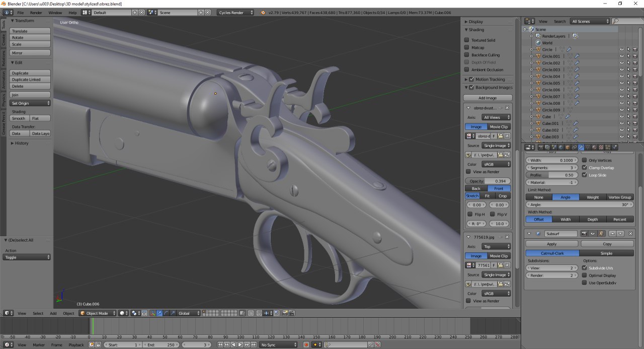Click Apply on the Subsurf modifier

click(x=551, y=244)
